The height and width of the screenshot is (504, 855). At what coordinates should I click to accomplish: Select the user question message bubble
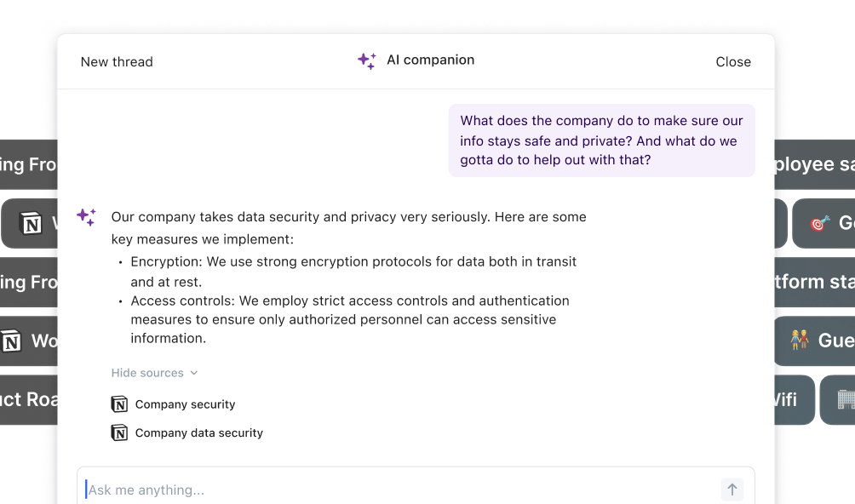[602, 140]
